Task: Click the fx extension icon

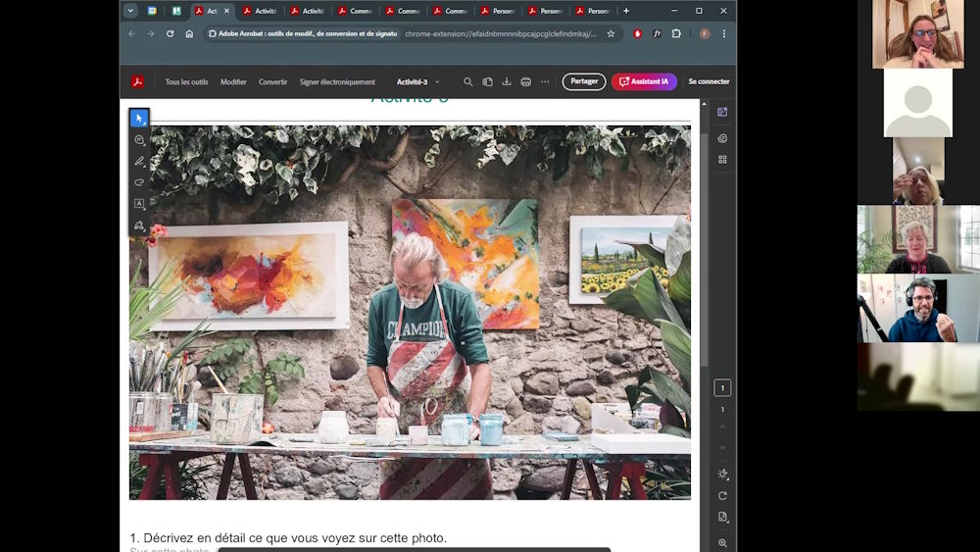Action: [x=657, y=33]
